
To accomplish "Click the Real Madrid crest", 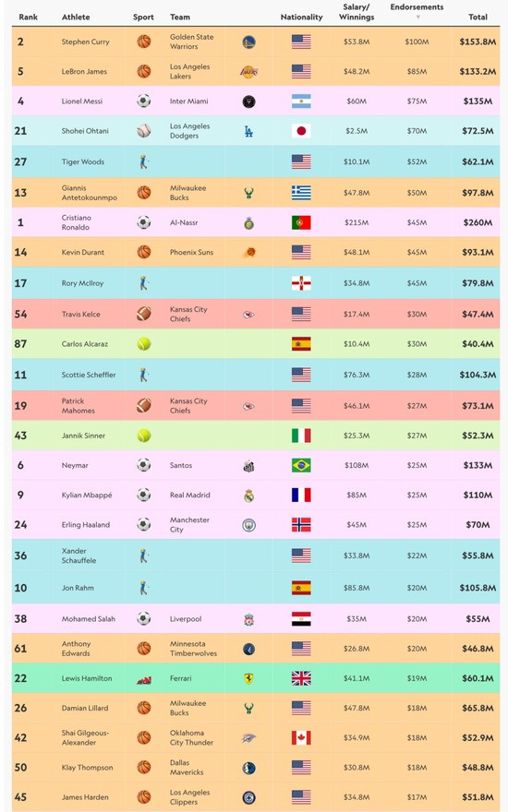I will point(248,496).
